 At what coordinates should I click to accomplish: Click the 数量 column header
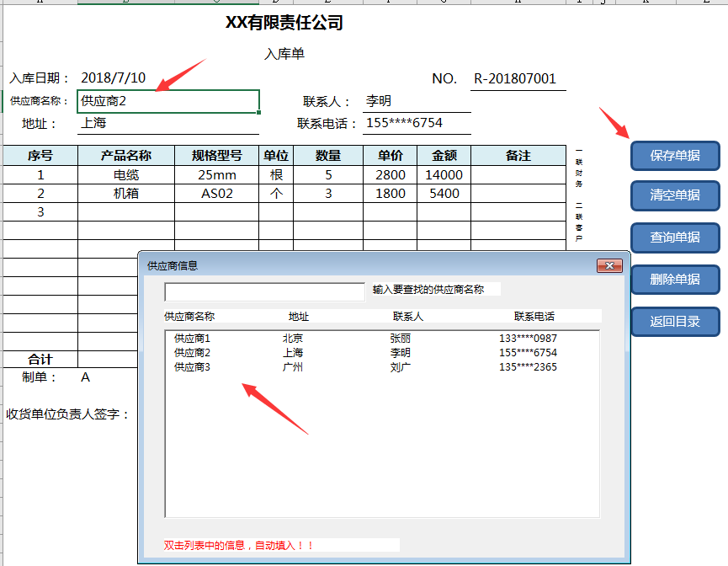click(x=328, y=156)
